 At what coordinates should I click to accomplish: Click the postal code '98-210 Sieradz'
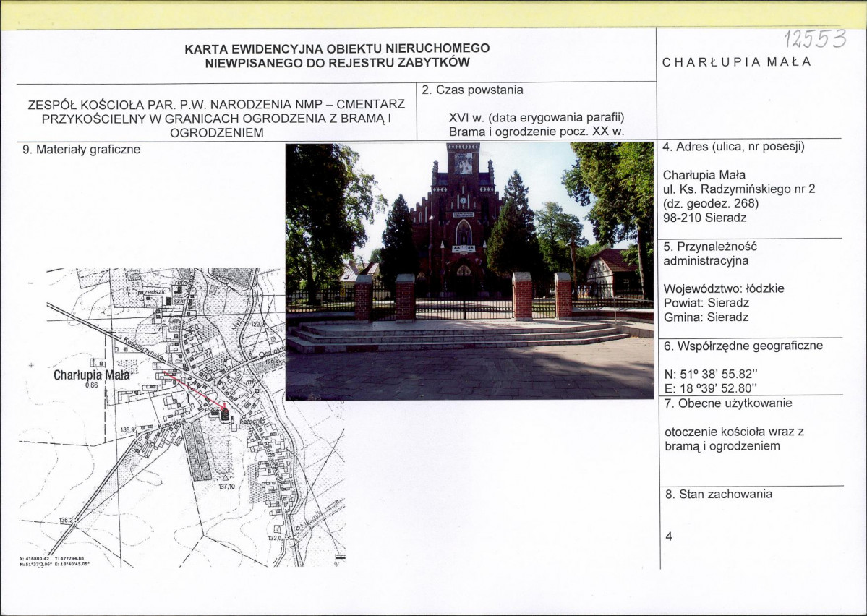[704, 218]
